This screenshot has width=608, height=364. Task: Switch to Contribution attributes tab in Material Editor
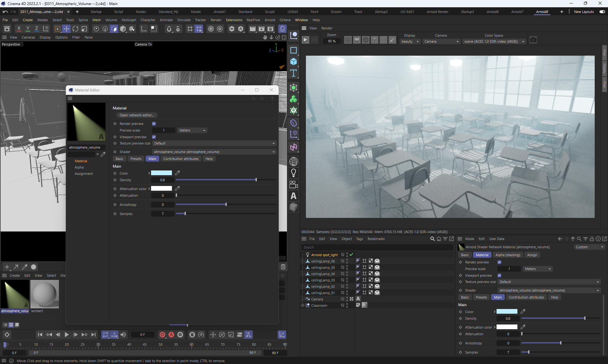[181, 159]
